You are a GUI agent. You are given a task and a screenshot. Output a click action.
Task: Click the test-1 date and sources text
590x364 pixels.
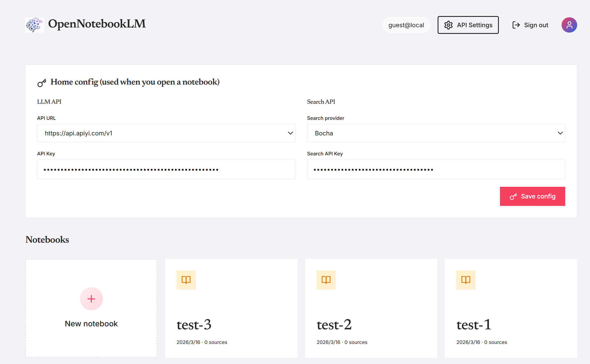click(x=482, y=342)
